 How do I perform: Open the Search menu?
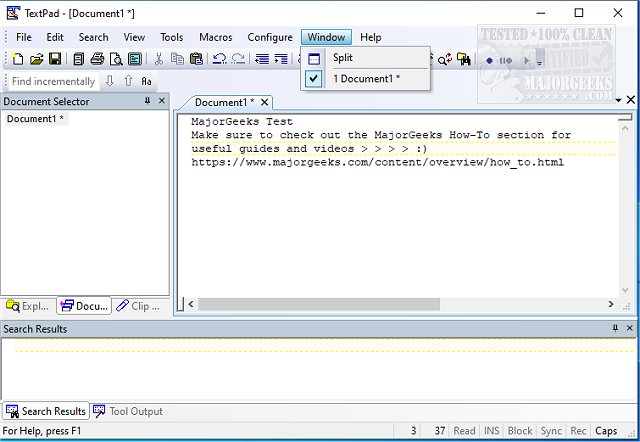click(x=93, y=37)
